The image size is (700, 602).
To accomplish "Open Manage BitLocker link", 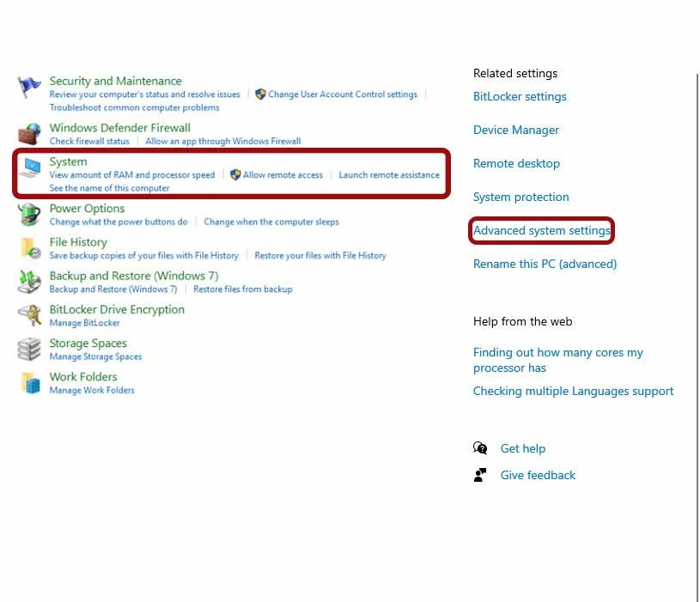I will click(84, 323).
